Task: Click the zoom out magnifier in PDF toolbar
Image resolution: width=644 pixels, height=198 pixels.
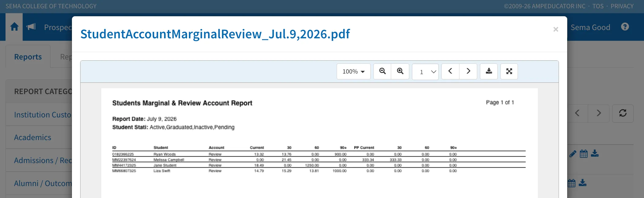Action: tap(382, 71)
